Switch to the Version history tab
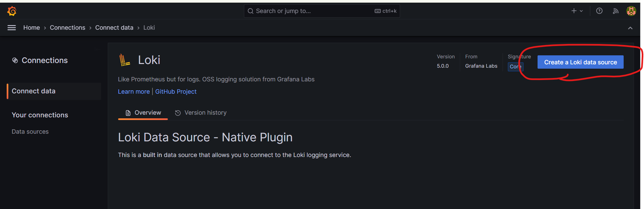 click(x=201, y=113)
